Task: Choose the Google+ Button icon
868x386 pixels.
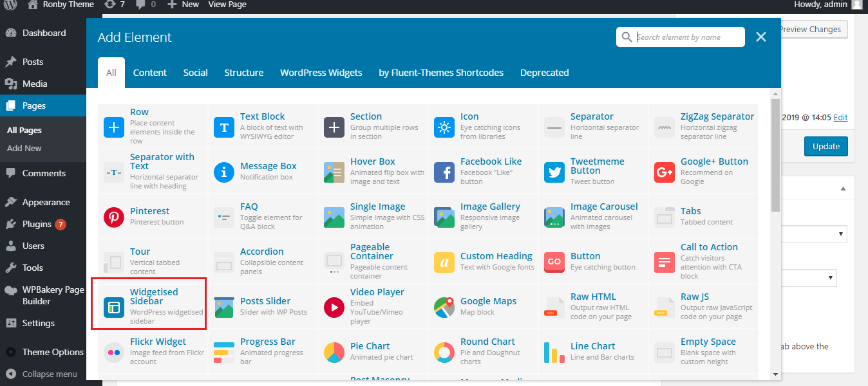Action: click(x=665, y=172)
